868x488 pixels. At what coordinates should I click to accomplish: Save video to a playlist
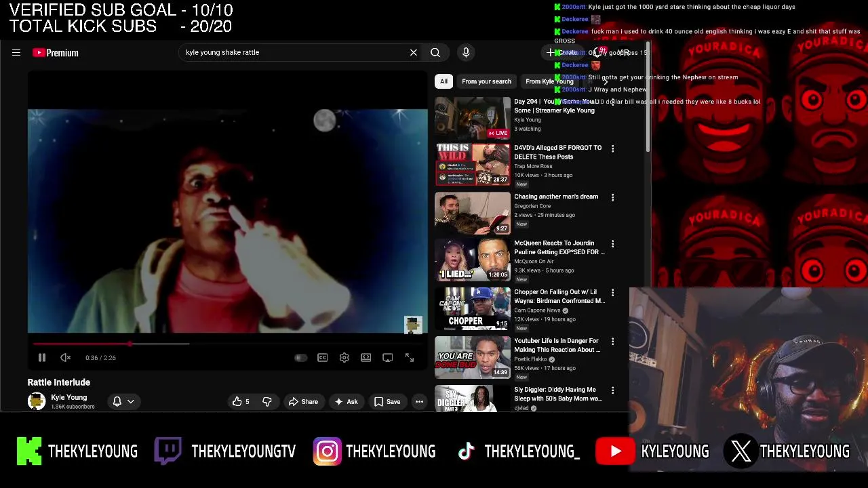click(x=387, y=402)
